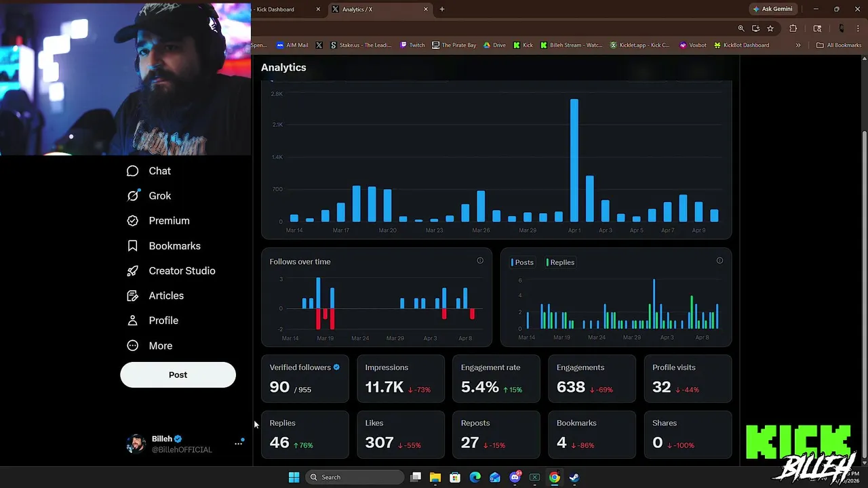Click the tall Apr 1 impressions bar
Viewport: 868px width, 488px height.
coord(574,161)
